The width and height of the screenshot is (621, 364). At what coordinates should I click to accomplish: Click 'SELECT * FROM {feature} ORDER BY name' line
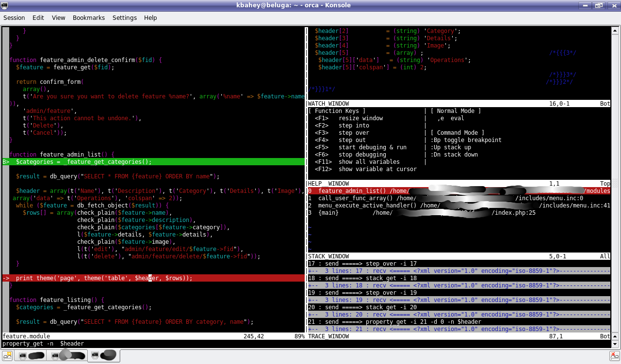[118, 176]
